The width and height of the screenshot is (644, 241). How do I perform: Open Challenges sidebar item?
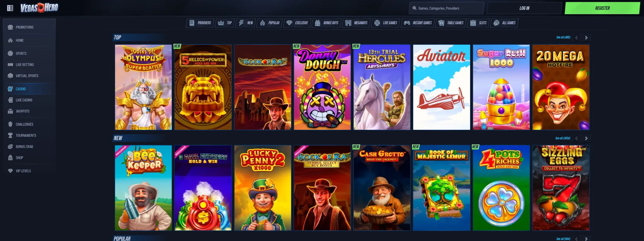29,124
